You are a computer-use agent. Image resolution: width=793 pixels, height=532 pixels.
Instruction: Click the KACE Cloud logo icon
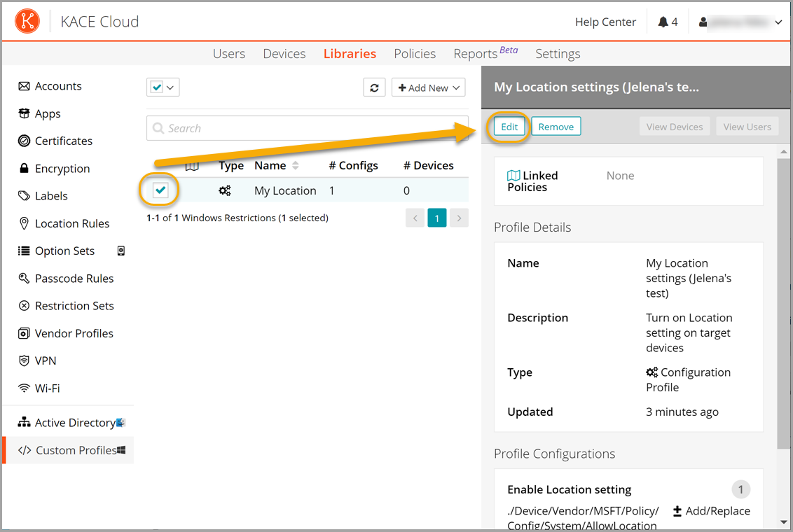point(27,22)
